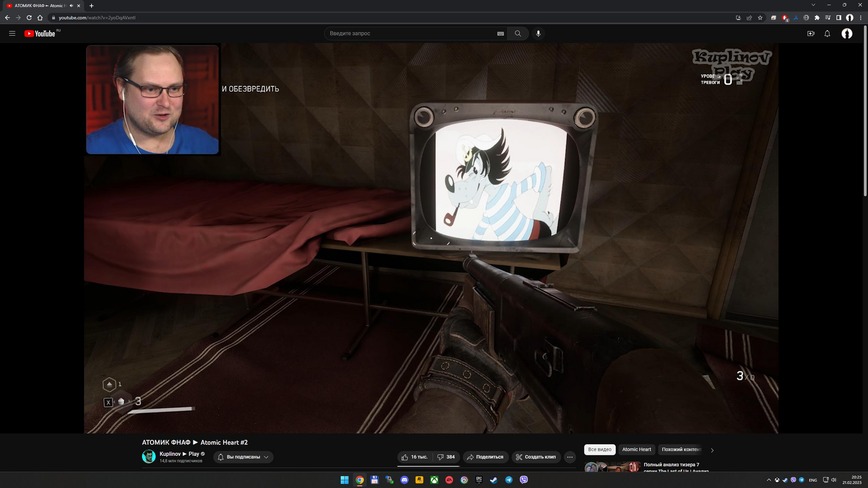Viewport: 868px width, 488px height.
Task: Open the Kuplinov channel avatar
Action: (x=149, y=457)
